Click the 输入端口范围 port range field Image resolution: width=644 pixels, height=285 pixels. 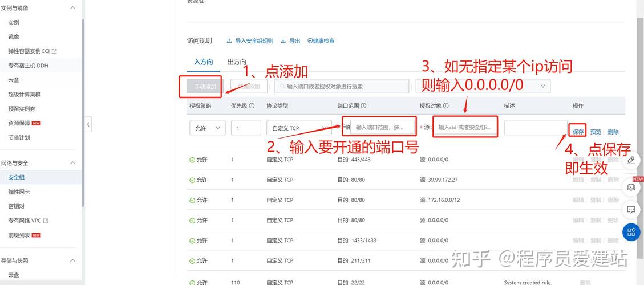[383, 128]
